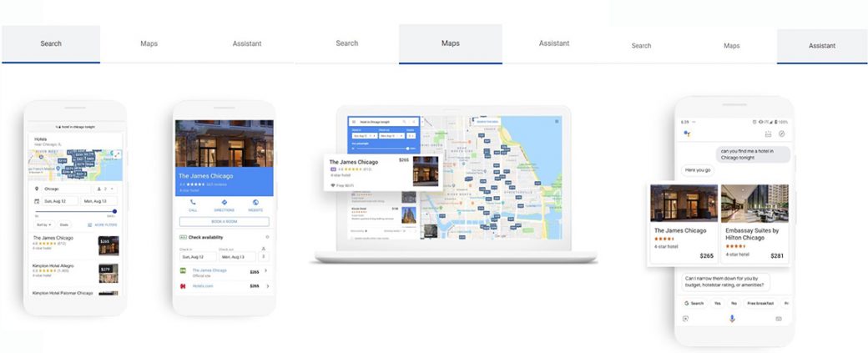Open the Search tab beside the highlighted Maps tab
Image resolution: width=868 pixels, height=353 pixels.
347,43
